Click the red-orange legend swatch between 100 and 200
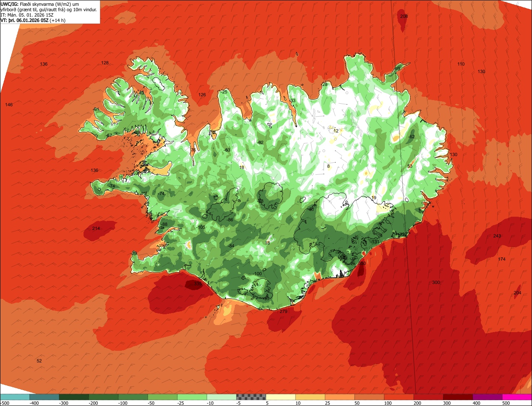The width and height of the screenshot is (532, 406). point(399,396)
